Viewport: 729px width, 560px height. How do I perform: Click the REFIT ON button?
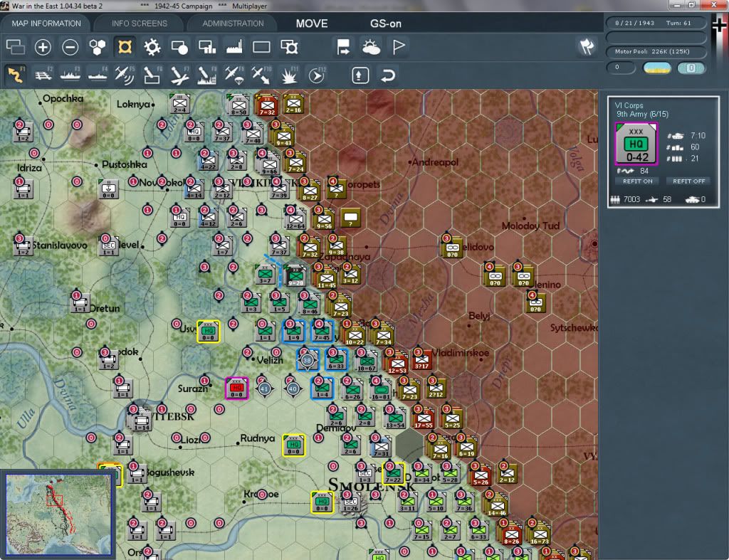pyautogui.click(x=637, y=181)
